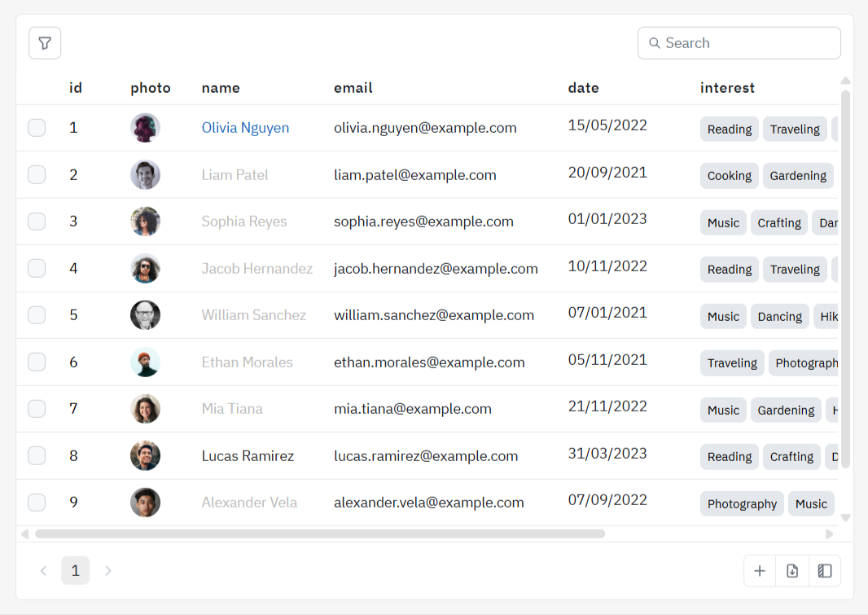Click the email column header
868x615 pixels.
[353, 88]
